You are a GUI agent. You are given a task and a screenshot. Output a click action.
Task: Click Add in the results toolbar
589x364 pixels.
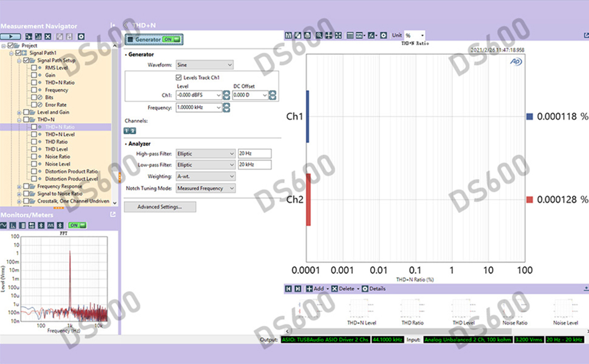pyautogui.click(x=315, y=289)
